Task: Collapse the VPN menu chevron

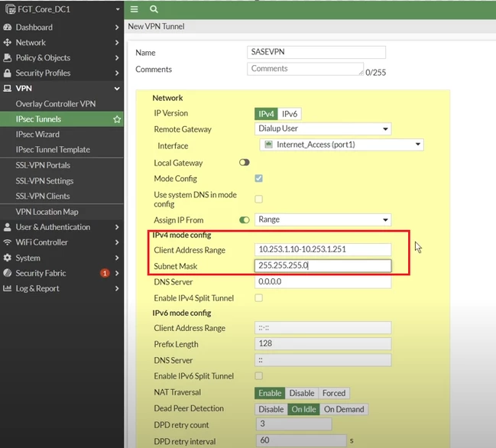Action: point(117,89)
